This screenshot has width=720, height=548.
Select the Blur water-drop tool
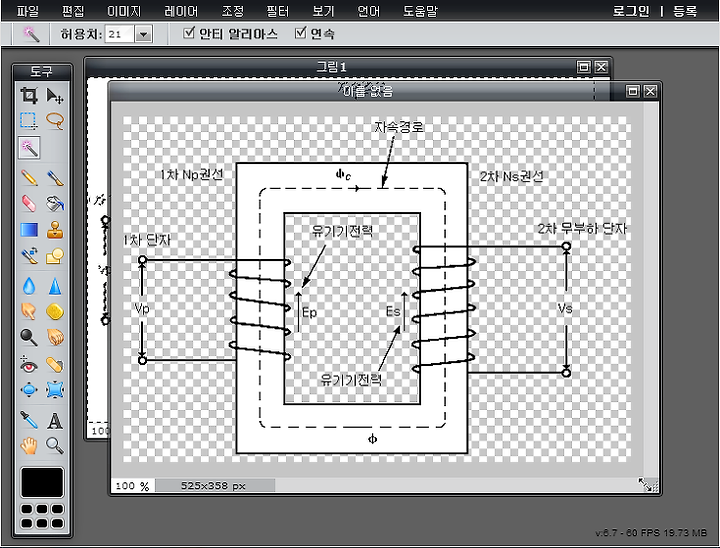(x=29, y=286)
